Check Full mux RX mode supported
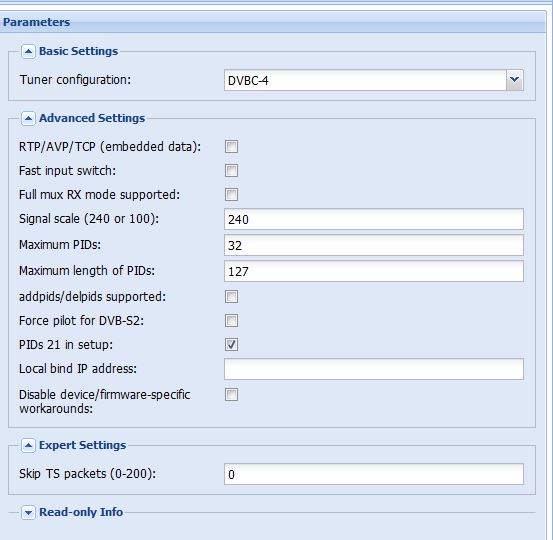Screen dimensions: 553x540 click(x=231, y=194)
